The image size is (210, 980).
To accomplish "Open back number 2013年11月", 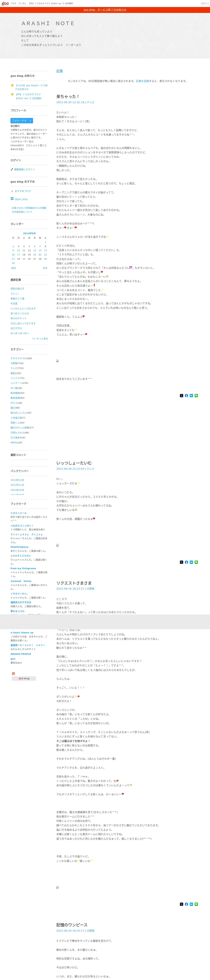I will point(17,485).
